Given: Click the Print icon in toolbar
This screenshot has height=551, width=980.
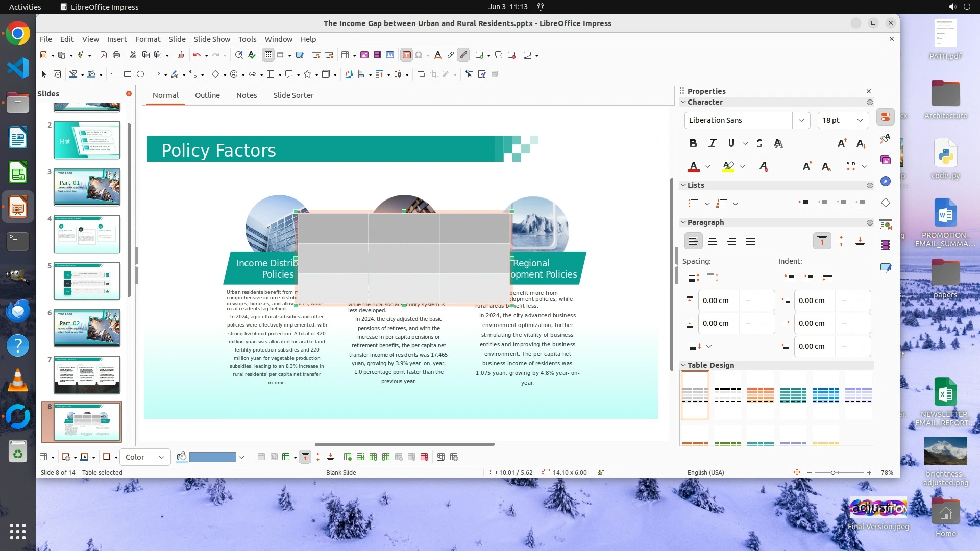Looking at the screenshot, I should tap(116, 55).
